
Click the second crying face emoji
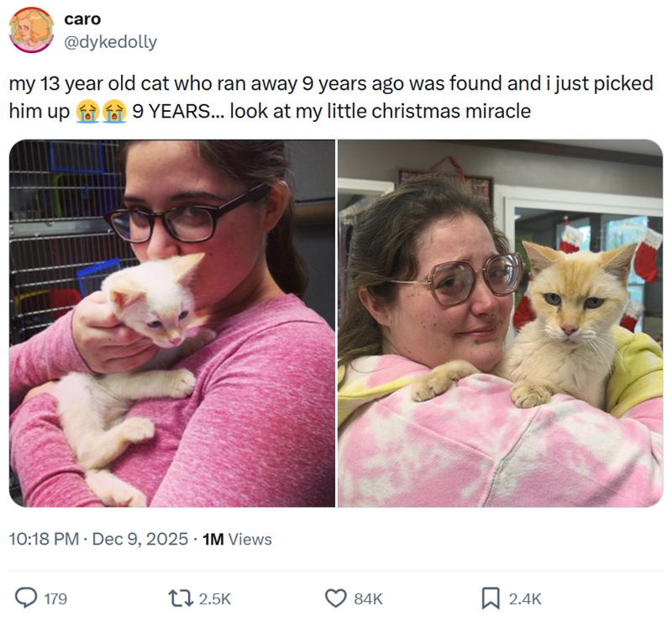(113, 111)
